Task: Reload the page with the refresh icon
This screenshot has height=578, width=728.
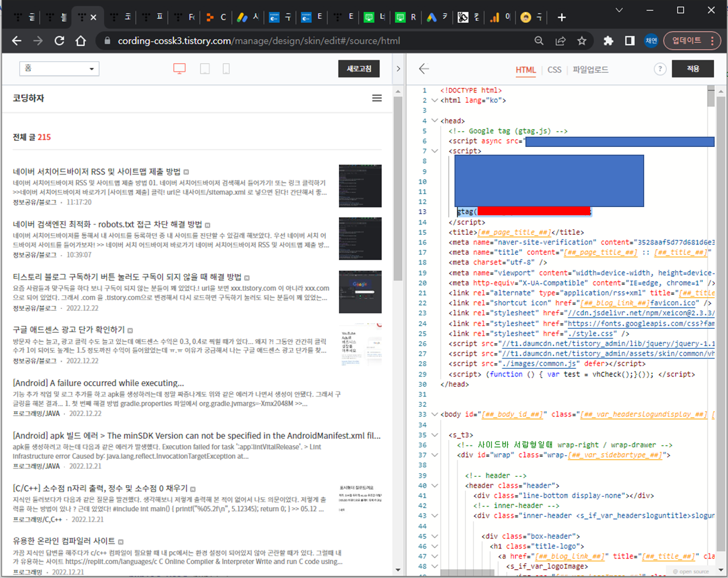Action: [x=60, y=41]
